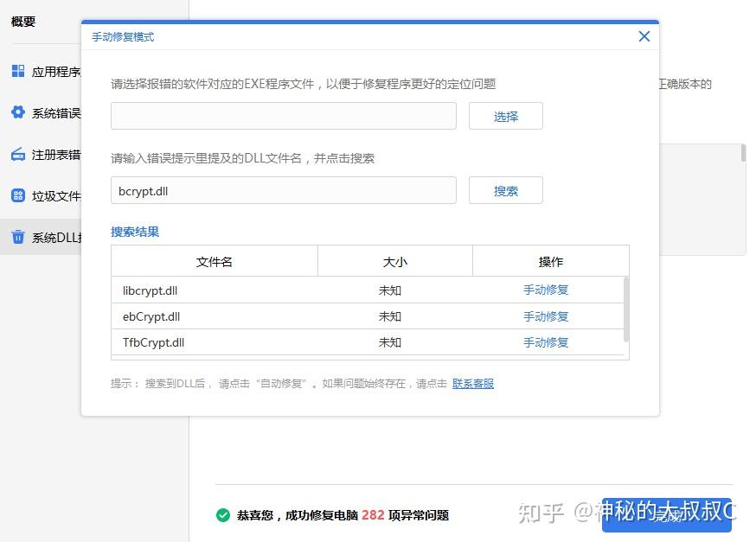This screenshot has height=542, width=756.
Task: Select the 文件名 column header
Action: [214, 260]
